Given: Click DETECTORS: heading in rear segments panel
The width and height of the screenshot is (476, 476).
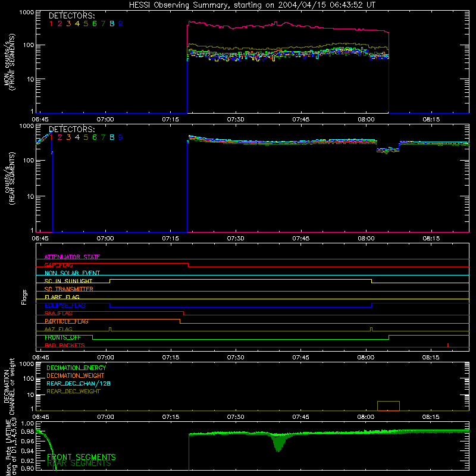Looking at the screenshot, I should pyautogui.click(x=72, y=129).
